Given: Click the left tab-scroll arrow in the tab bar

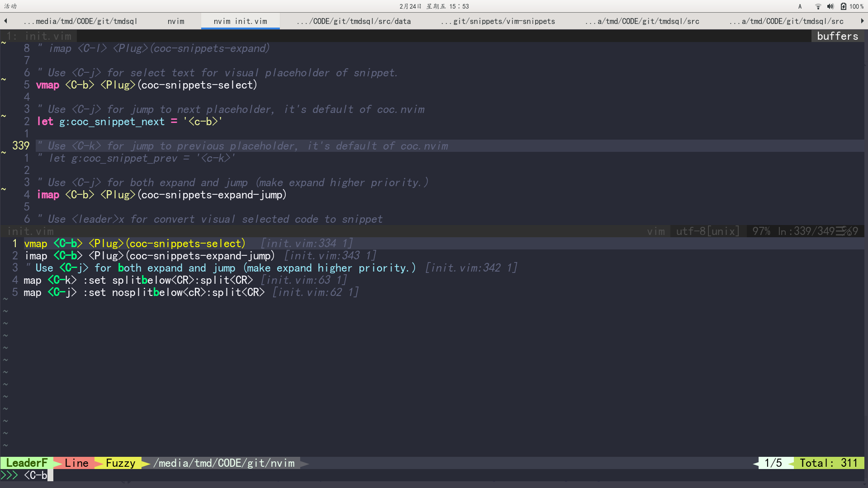Looking at the screenshot, I should click(5, 21).
